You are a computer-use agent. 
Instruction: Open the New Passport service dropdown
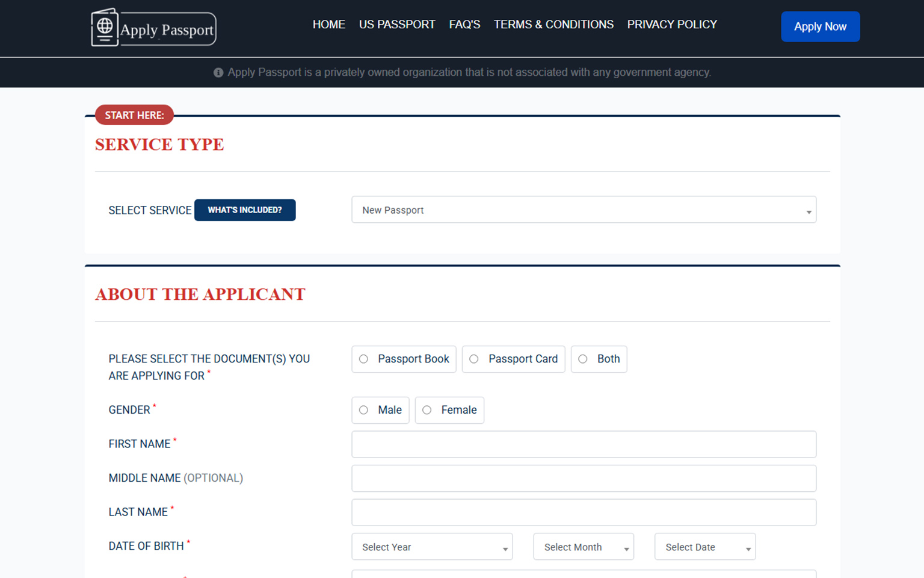point(584,210)
